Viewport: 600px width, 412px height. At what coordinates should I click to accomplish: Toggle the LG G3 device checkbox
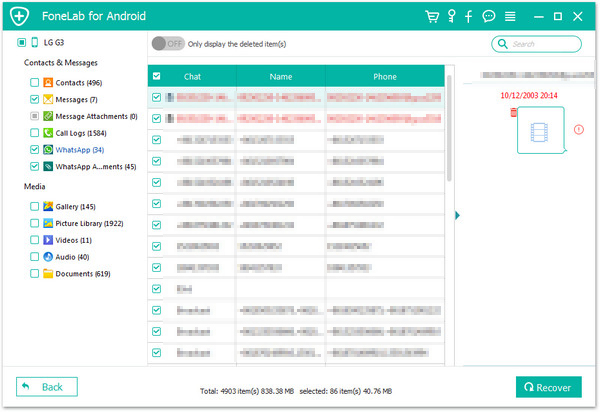(21, 42)
